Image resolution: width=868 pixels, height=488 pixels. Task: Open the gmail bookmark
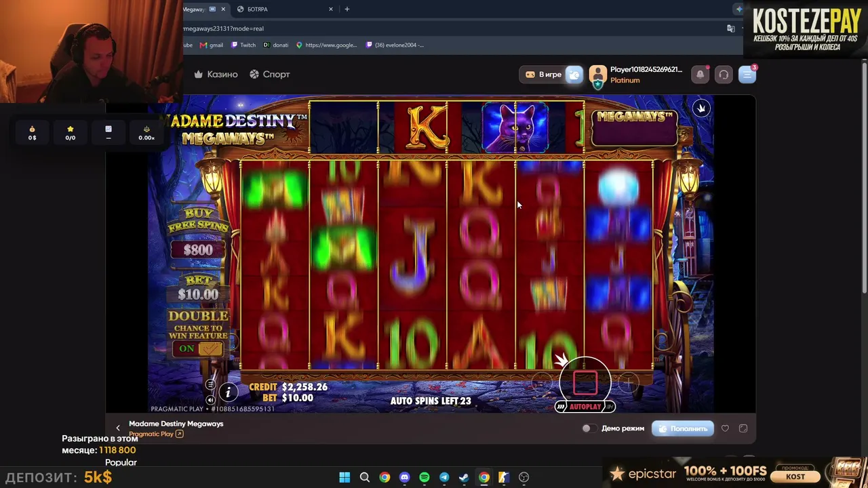(x=212, y=45)
